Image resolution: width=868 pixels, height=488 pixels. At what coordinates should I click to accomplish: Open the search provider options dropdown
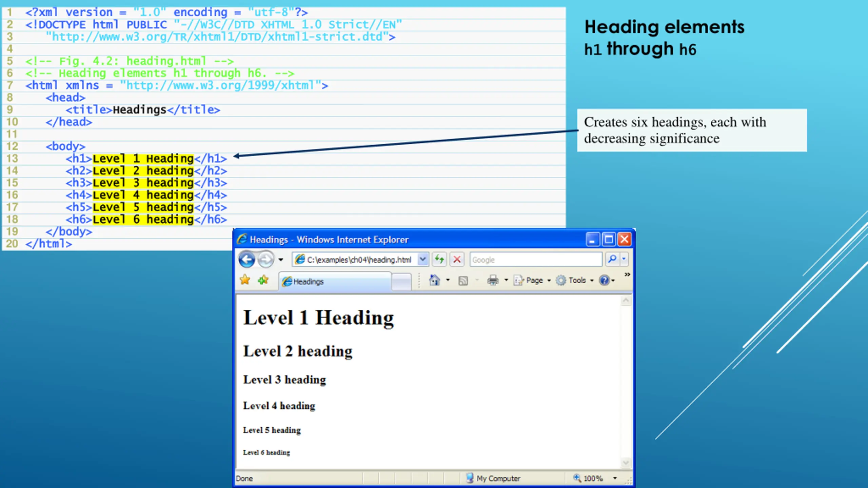(624, 260)
